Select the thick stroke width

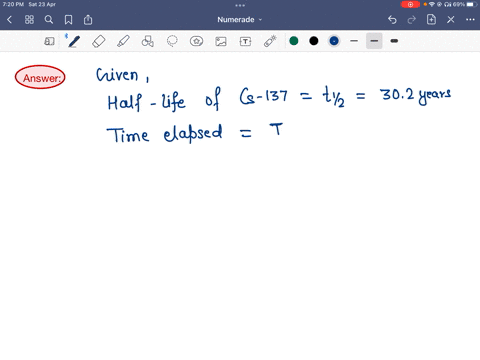click(x=394, y=41)
